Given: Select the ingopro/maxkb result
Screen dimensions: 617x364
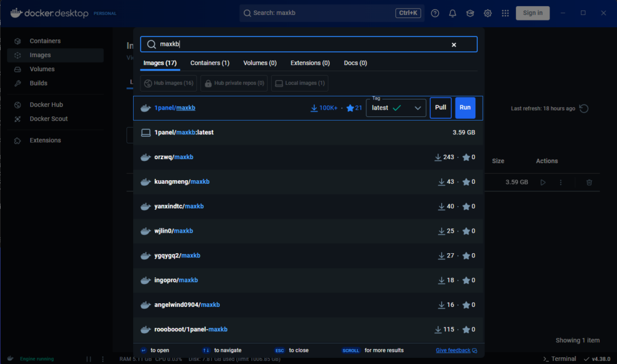Looking at the screenshot, I should coord(308,280).
